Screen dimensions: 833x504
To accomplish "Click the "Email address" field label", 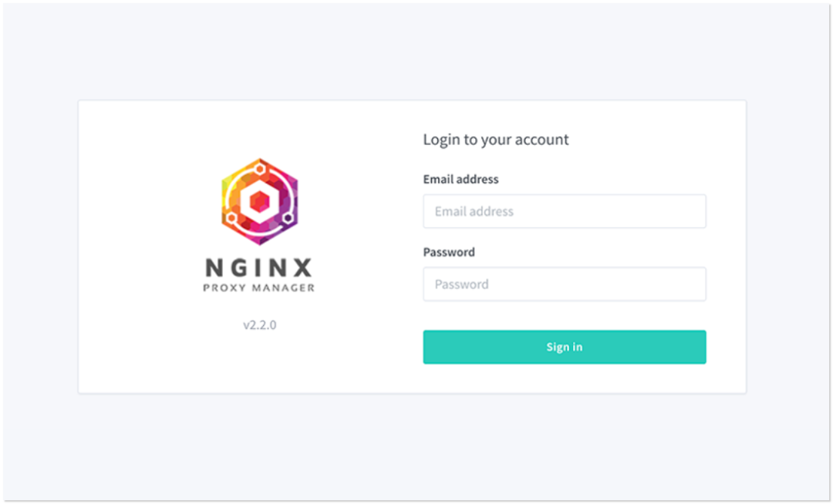I will coord(460,180).
